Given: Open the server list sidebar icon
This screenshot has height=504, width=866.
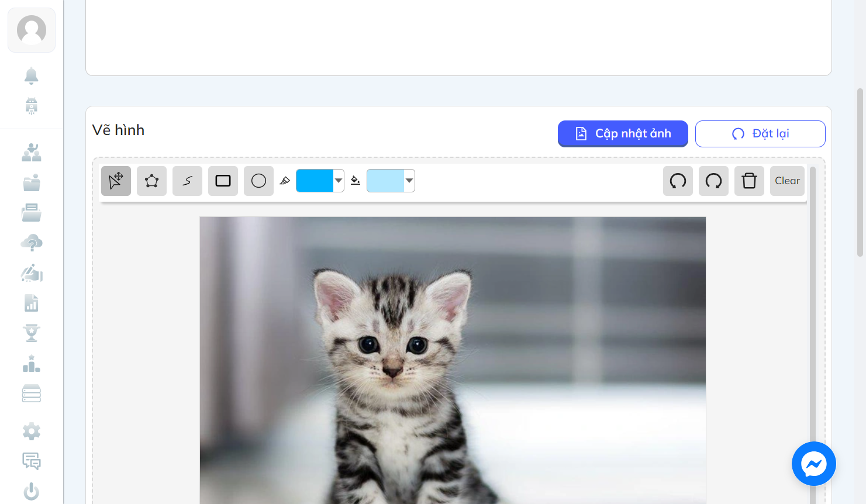Looking at the screenshot, I should (32, 394).
